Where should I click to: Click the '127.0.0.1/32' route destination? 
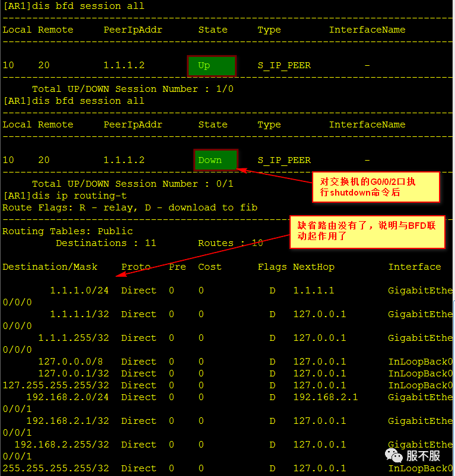(74, 373)
